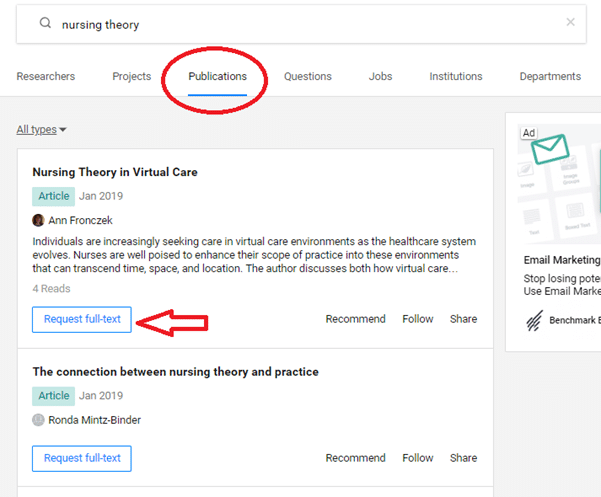
Task: Click the Article badge on the second result
Action: [53, 396]
